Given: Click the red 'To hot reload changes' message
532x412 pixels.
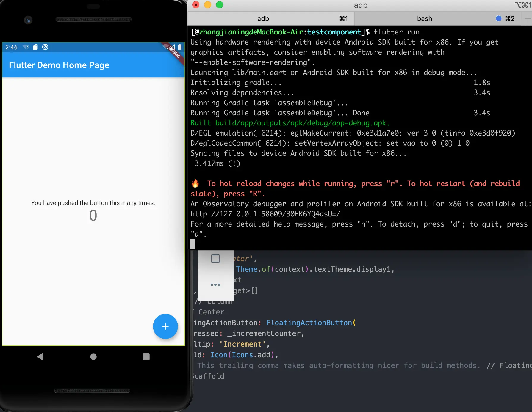Looking at the screenshot, I should click(x=355, y=189).
